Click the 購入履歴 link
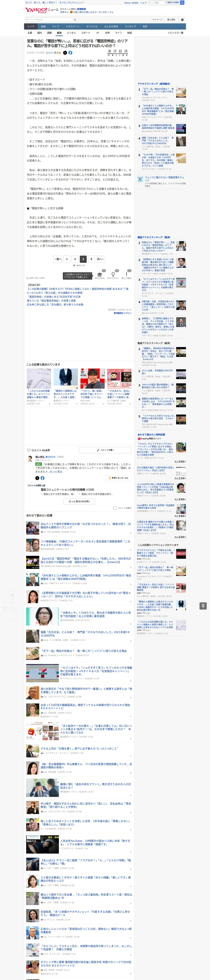 pyautogui.click(x=171, y=20)
